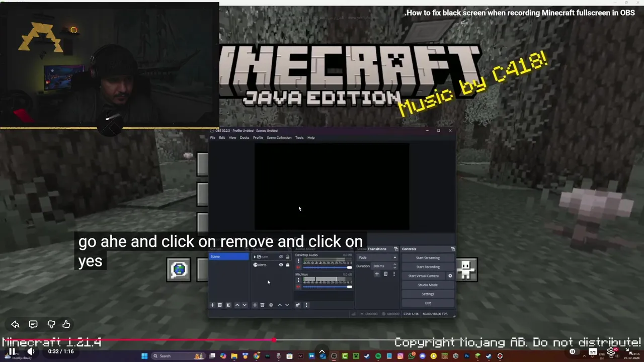The image size is (644, 362).
Task: Add a scene transition with the plus icon
Action: pos(377,274)
